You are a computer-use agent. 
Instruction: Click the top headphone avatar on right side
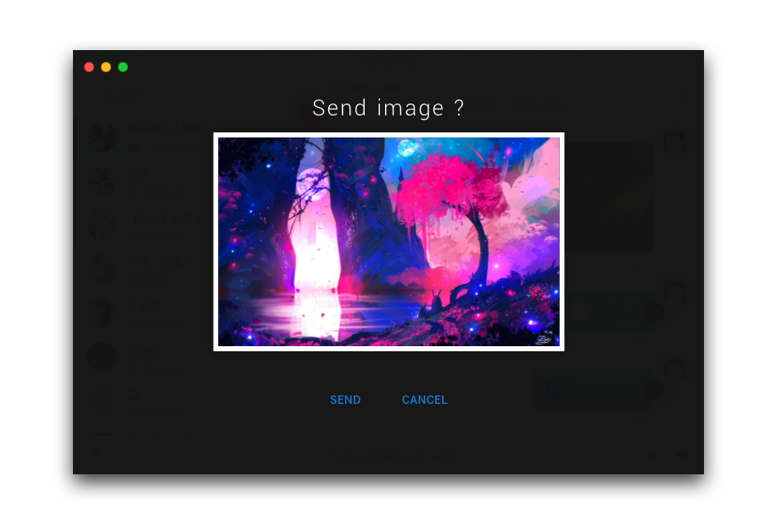tap(673, 144)
